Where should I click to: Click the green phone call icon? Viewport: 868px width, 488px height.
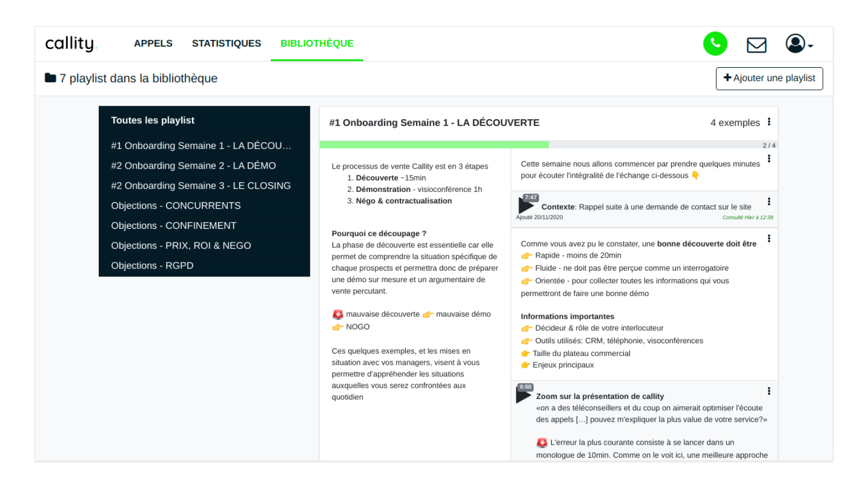tap(715, 43)
